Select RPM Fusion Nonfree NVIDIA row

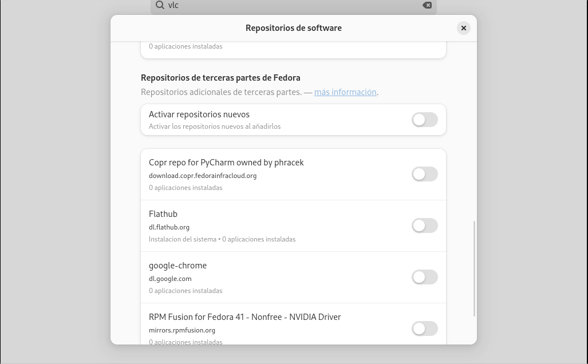[293, 324]
